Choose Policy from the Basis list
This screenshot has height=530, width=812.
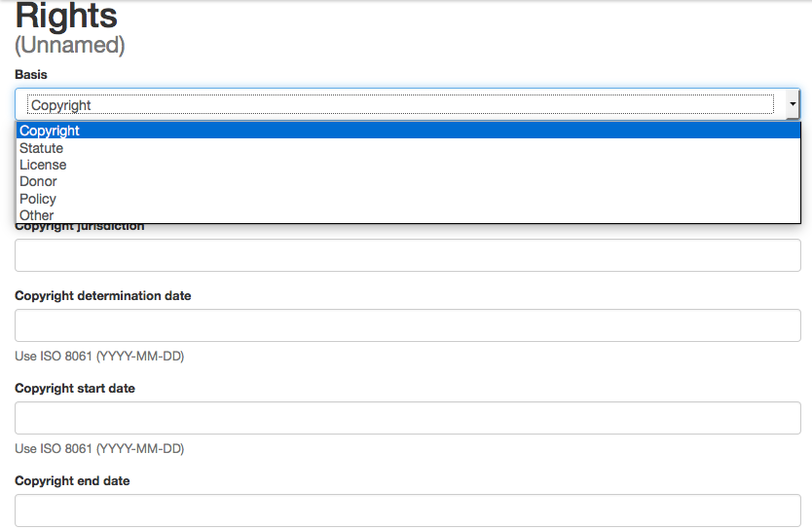click(x=38, y=199)
